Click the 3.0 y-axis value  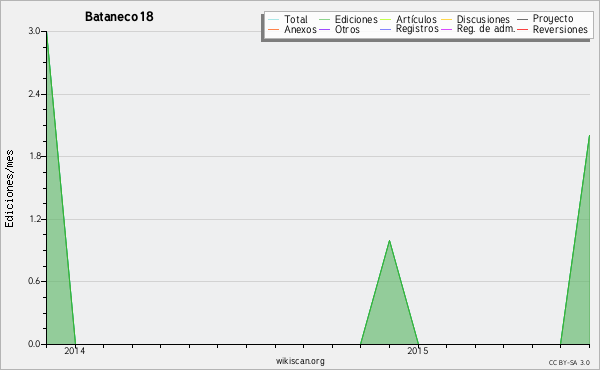pos(34,31)
